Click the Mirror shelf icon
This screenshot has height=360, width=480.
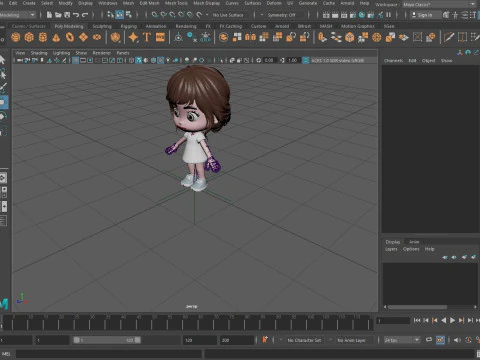[x=250, y=37]
